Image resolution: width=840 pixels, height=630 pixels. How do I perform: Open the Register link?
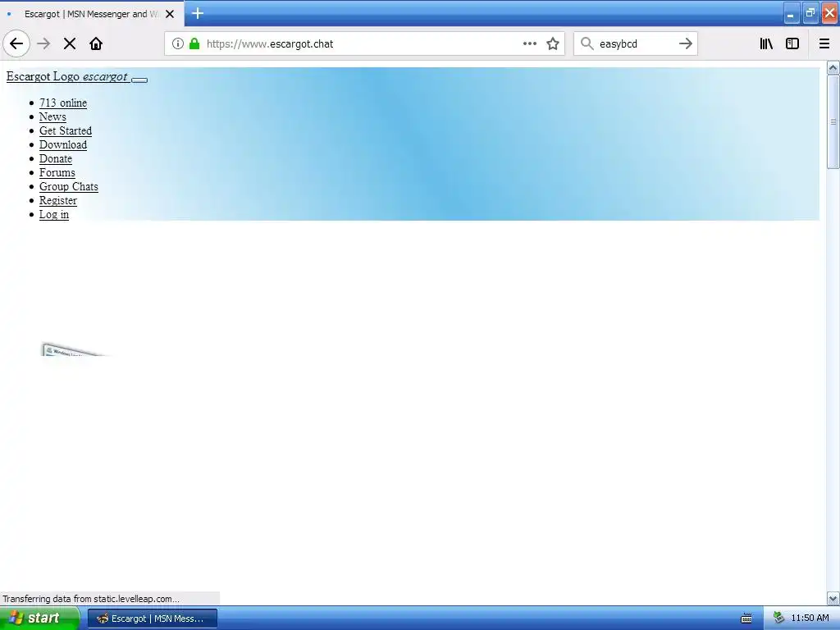(x=58, y=200)
